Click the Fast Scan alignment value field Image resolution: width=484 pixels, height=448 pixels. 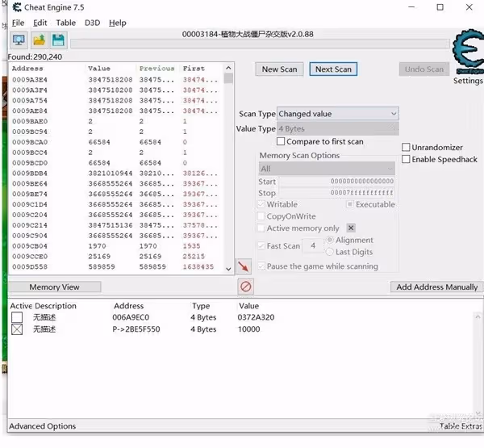(x=313, y=246)
